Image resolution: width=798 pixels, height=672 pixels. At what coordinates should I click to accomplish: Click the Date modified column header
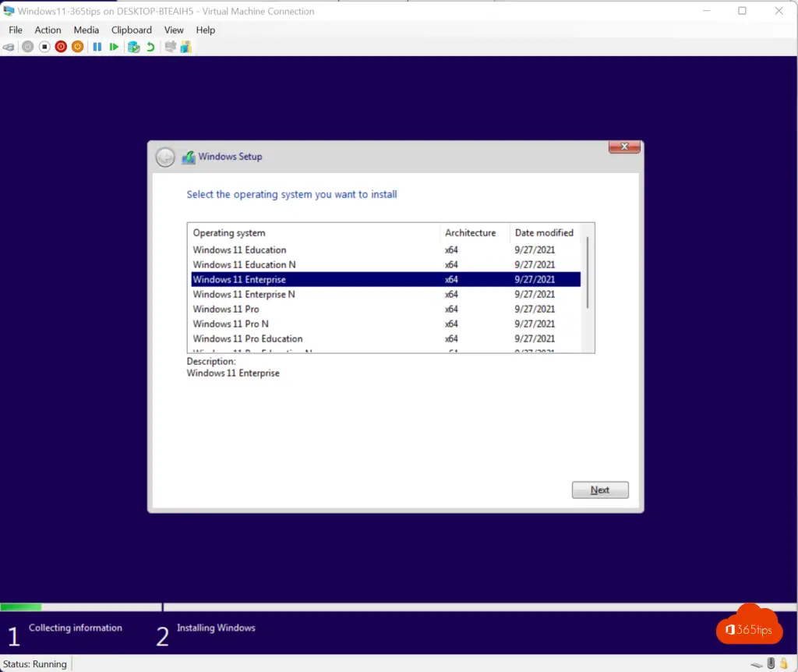point(545,232)
